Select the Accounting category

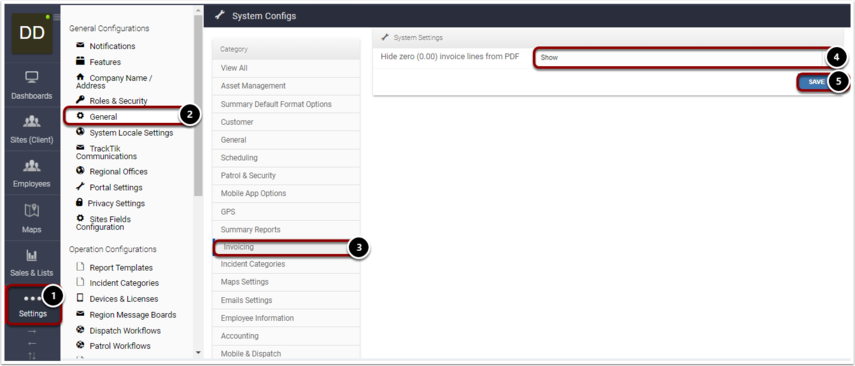[286, 336]
